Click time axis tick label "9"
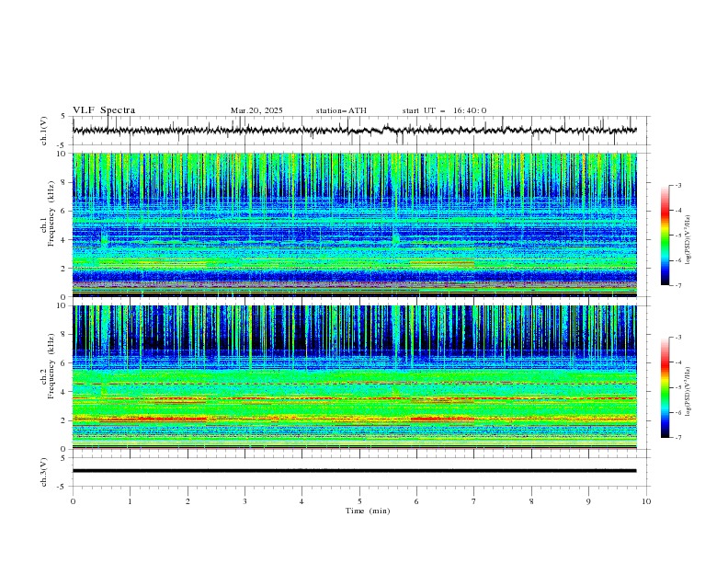Image resolution: width=728 pixels, height=563 pixels. click(x=588, y=501)
